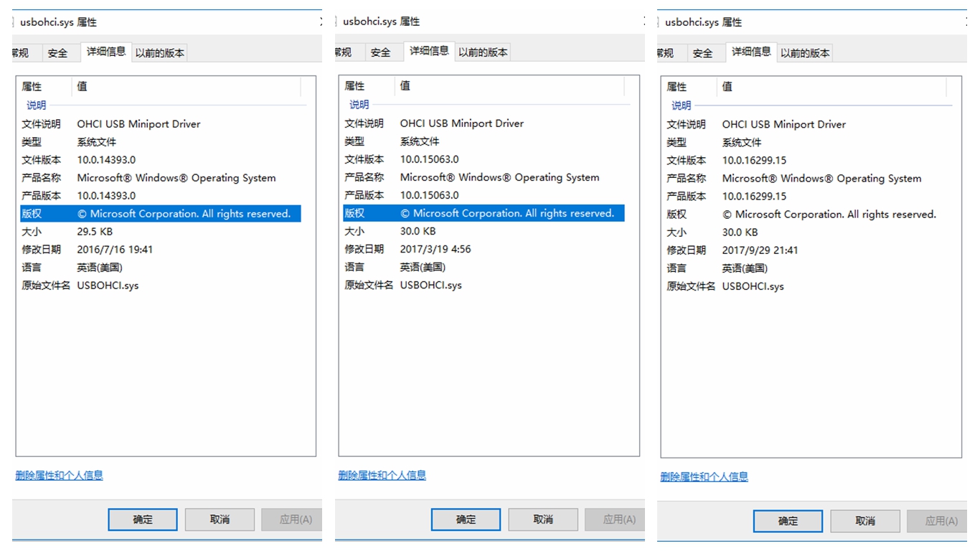The width and height of the screenshot is (980, 551).
Task: Select the 文件版本 row showing 10.0.16299.15
Action: 806,161
